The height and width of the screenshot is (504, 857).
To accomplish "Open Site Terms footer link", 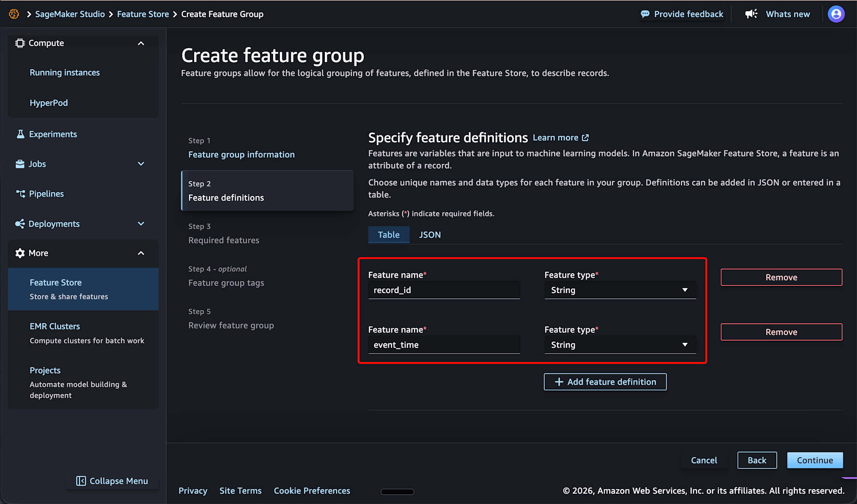I will (240, 491).
